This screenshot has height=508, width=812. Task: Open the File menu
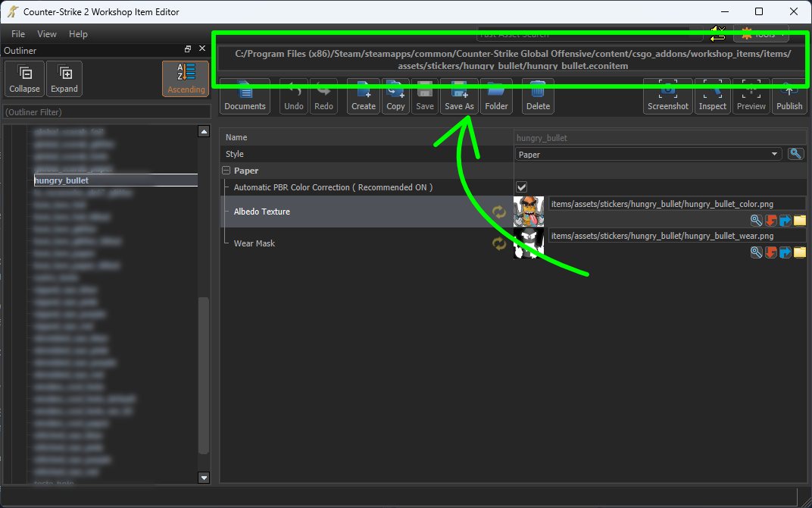click(18, 33)
